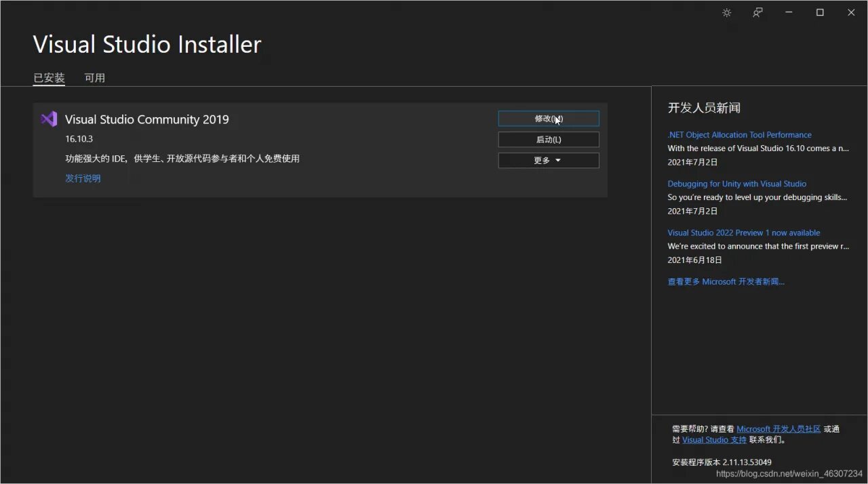Open Microsoft 开发人员社区 link
Screen dimensions: 868x484
[x=778, y=429]
